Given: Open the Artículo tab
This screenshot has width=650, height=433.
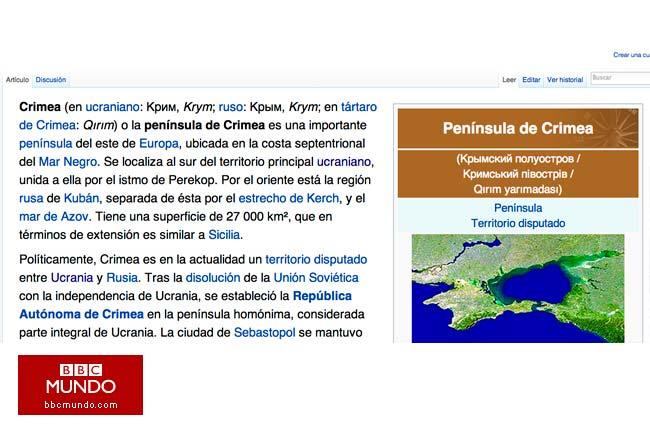Looking at the screenshot, I should pos(17,79).
